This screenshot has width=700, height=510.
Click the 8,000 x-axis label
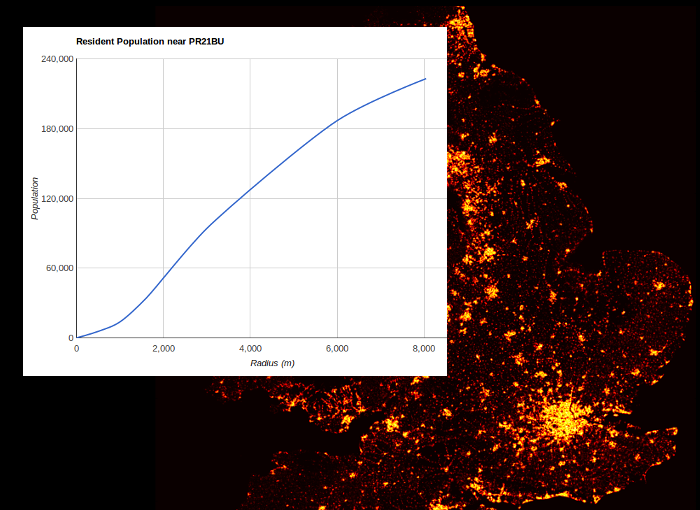pos(424,348)
